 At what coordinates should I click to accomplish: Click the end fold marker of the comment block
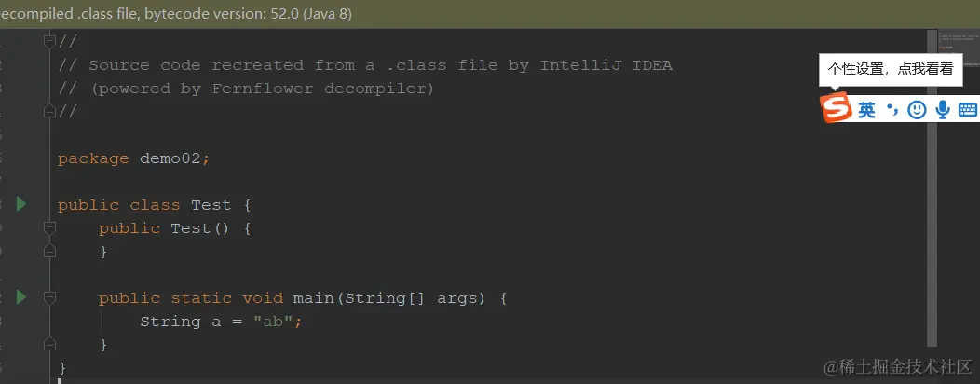point(50,112)
